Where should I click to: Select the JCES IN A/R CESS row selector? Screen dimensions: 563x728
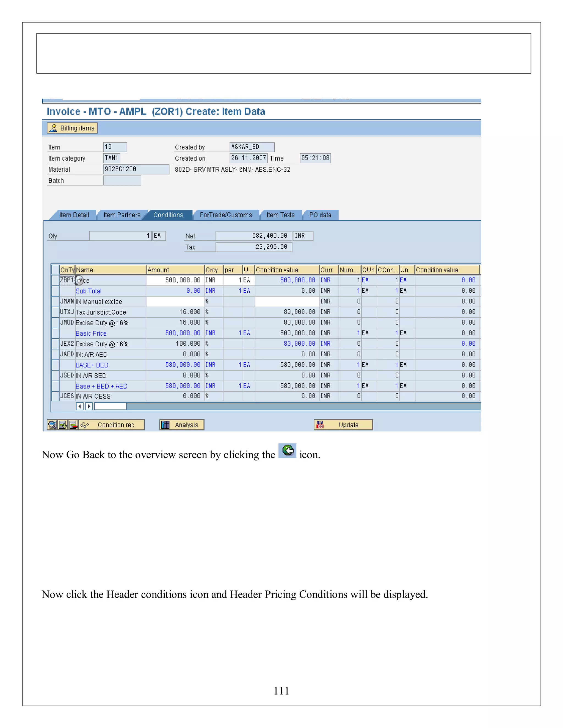(55, 396)
